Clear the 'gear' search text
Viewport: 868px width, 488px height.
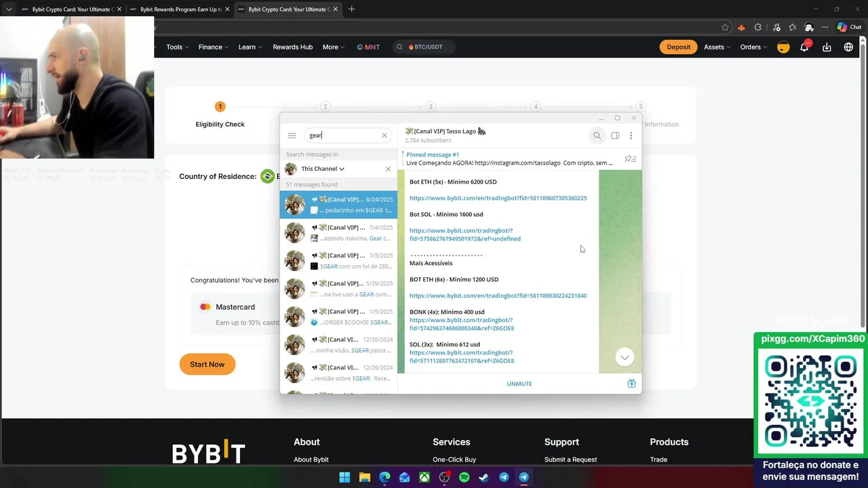[384, 136]
